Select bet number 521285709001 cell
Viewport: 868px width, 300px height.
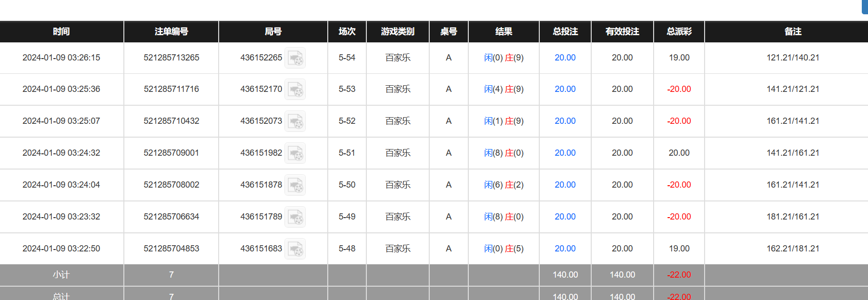pyautogui.click(x=171, y=153)
